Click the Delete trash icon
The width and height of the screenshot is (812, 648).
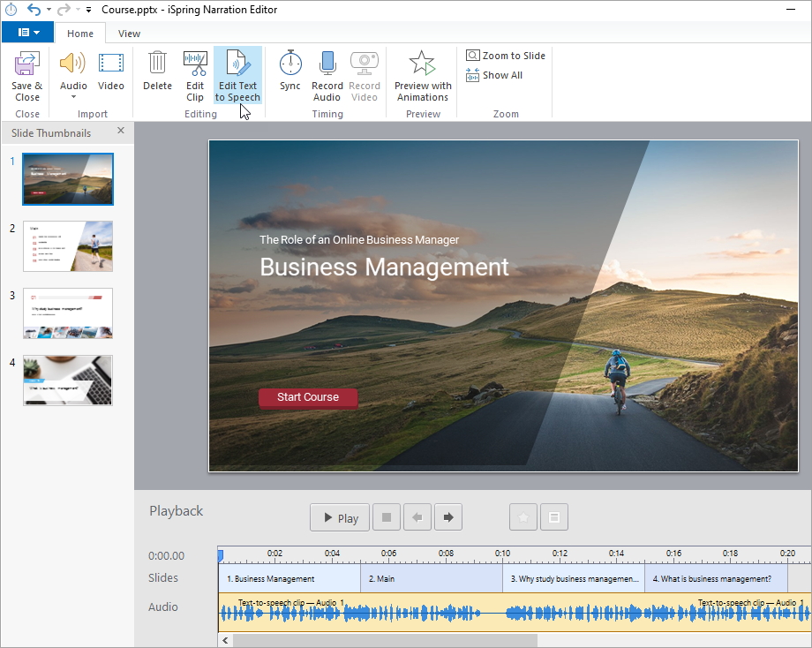pyautogui.click(x=157, y=64)
